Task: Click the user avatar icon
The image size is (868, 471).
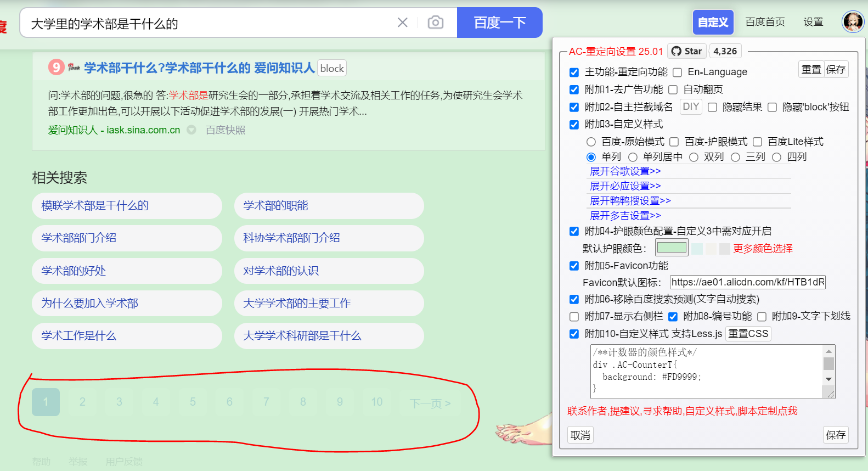Action: click(x=853, y=22)
